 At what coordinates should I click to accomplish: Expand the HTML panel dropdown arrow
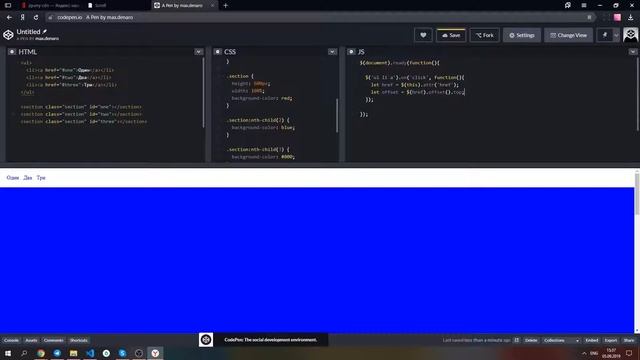(198, 52)
